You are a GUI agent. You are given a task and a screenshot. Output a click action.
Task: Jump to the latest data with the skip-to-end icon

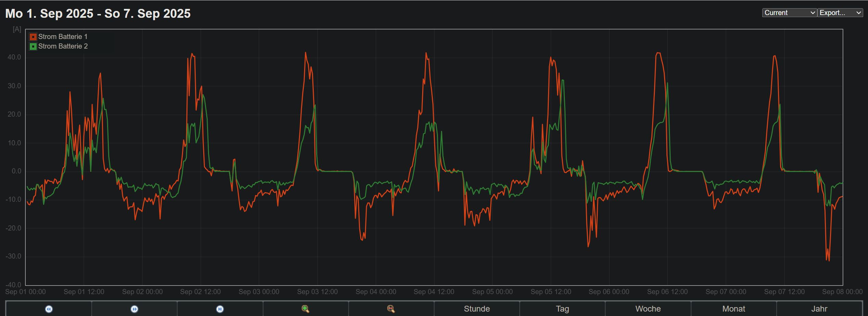220,309
